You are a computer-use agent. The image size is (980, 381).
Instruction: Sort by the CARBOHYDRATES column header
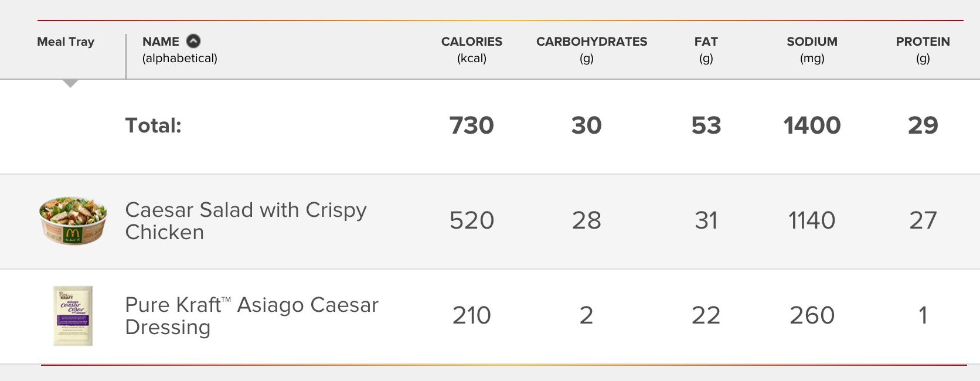591,49
